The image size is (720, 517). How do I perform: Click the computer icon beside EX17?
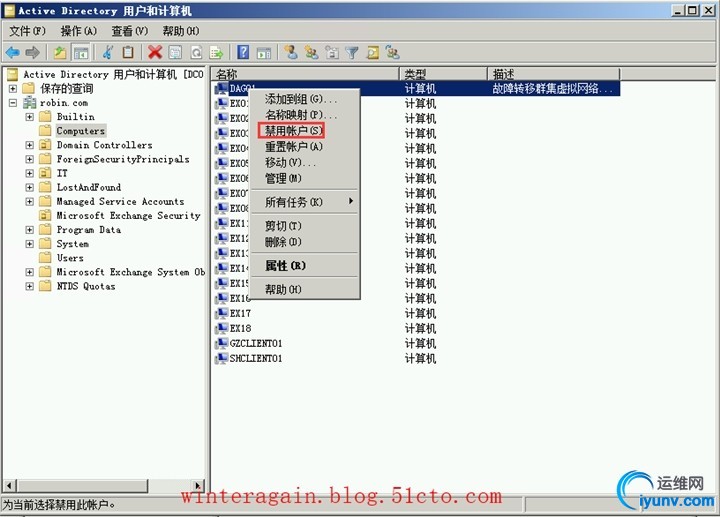[222, 314]
